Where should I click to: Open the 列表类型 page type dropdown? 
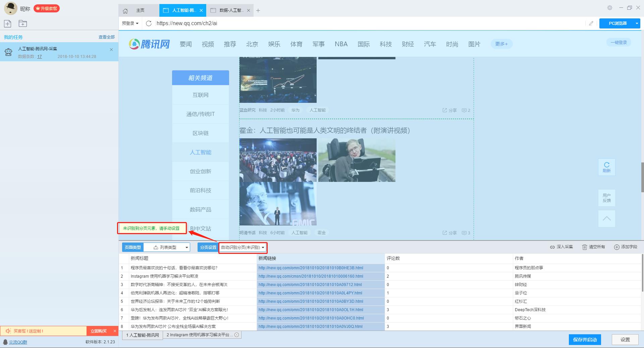167,247
